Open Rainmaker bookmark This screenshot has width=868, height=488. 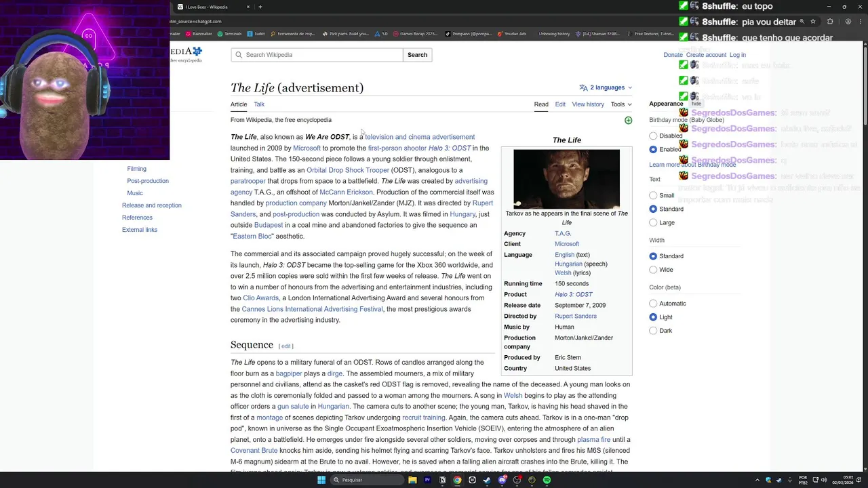[x=199, y=33]
